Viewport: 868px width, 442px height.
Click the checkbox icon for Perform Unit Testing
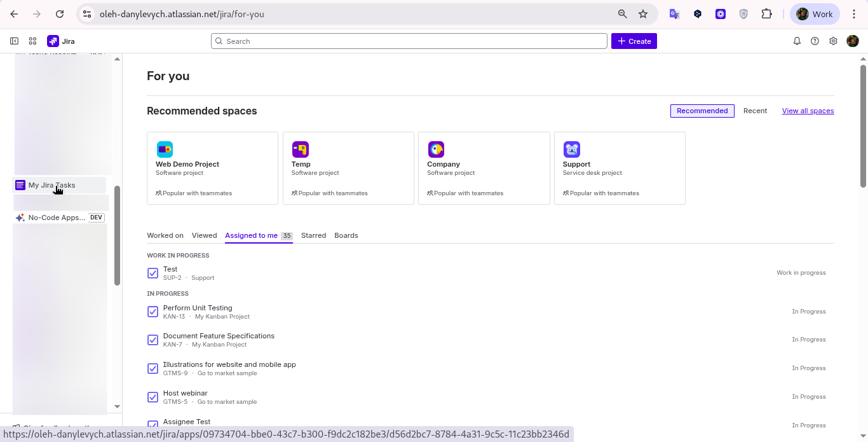coord(153,312)
